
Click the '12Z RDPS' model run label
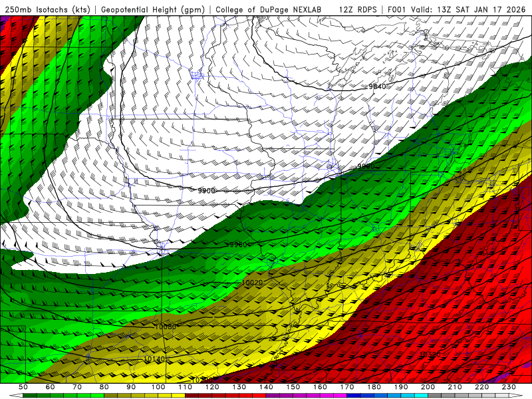point(358,9)
